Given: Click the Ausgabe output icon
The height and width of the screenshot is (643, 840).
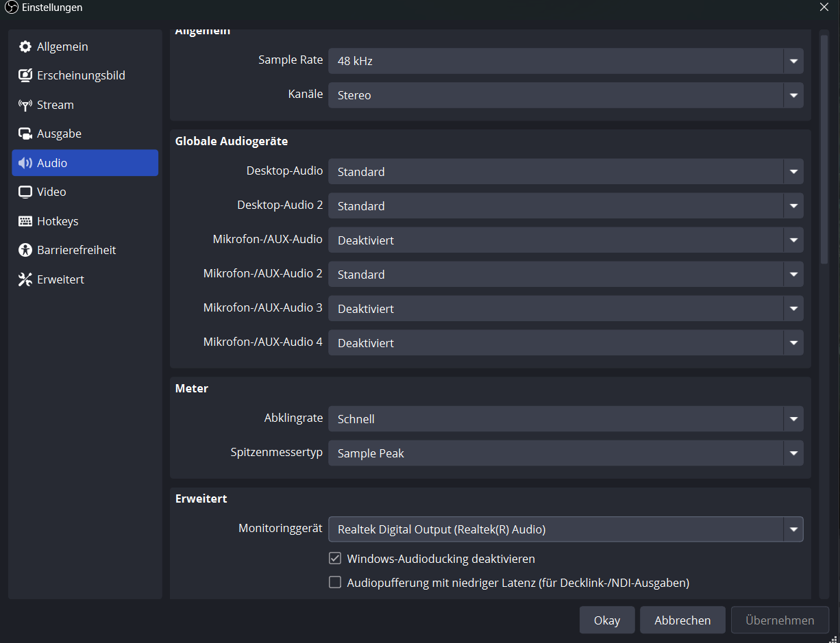Looking at the screenshot, I should (25, 134).
